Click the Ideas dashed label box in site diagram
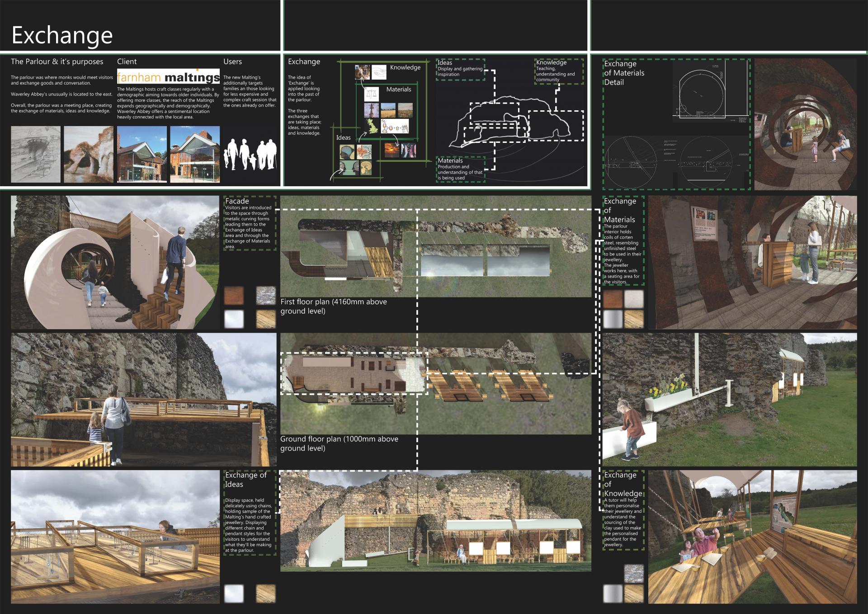The width and height of the screenshot is (868, 614). coord(460,69)
